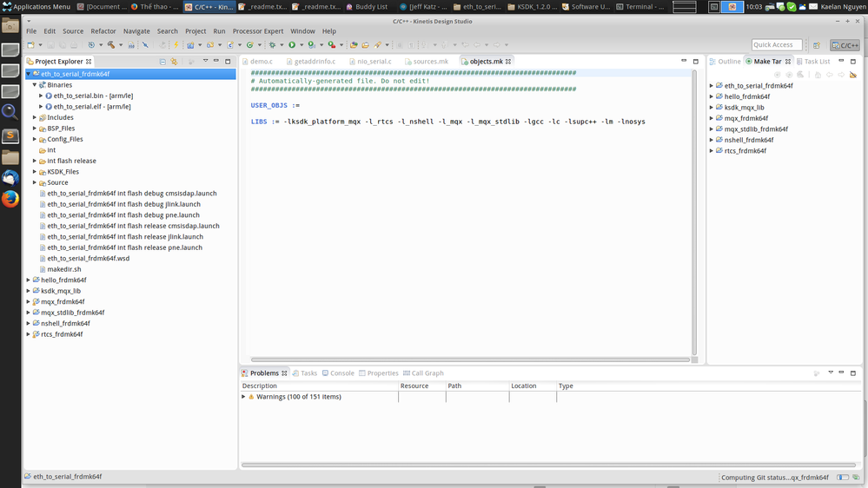Screen dimensions: 868x488
Task: Click New C/C++ Project icon
Action: point(190,45)
